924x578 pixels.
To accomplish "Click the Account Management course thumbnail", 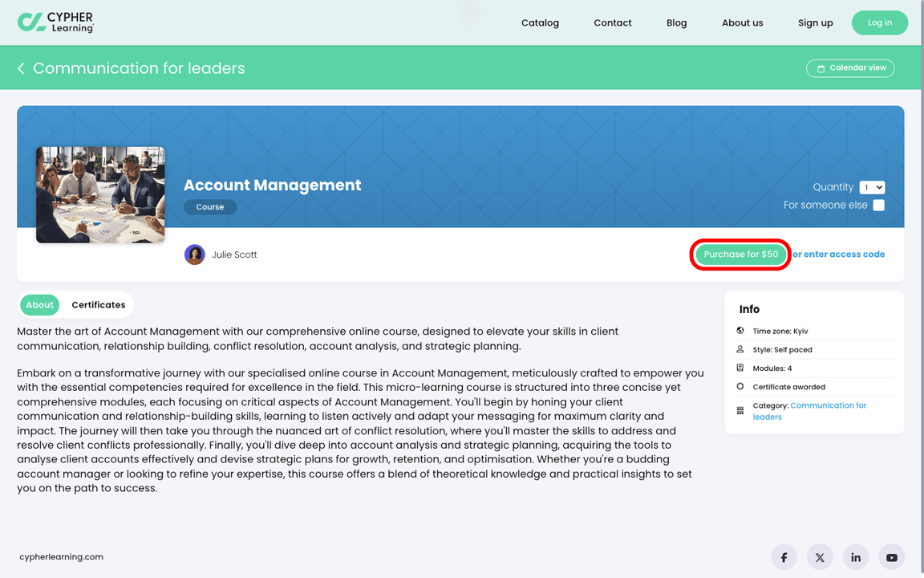I will coord(100,194).
